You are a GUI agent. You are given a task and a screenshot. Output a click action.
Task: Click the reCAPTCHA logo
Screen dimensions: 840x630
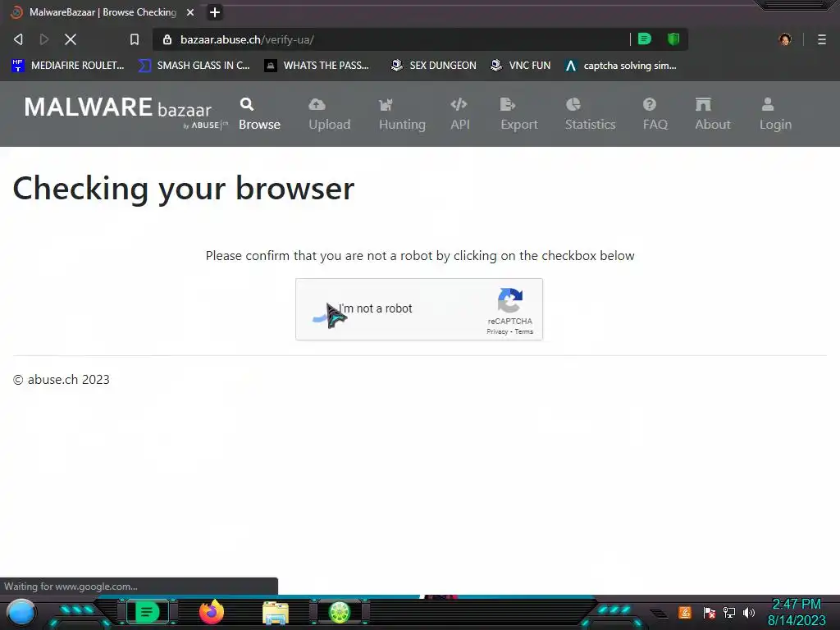pos(510,300)
